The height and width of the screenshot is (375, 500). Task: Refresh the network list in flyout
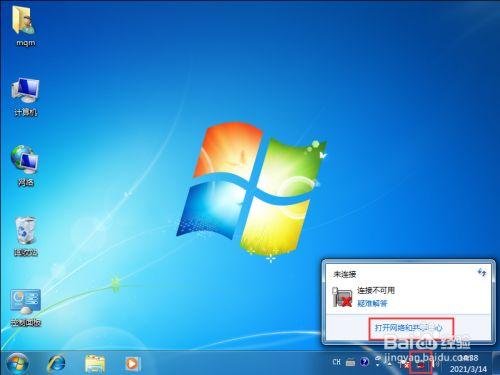tap(482, 272)
